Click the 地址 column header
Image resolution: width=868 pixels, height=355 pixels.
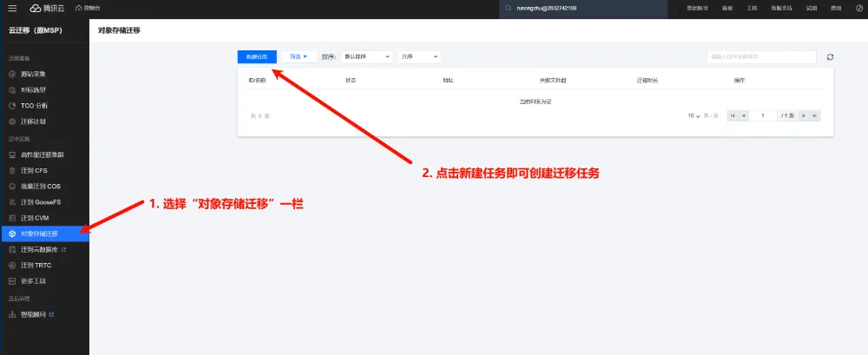[448, 81]
